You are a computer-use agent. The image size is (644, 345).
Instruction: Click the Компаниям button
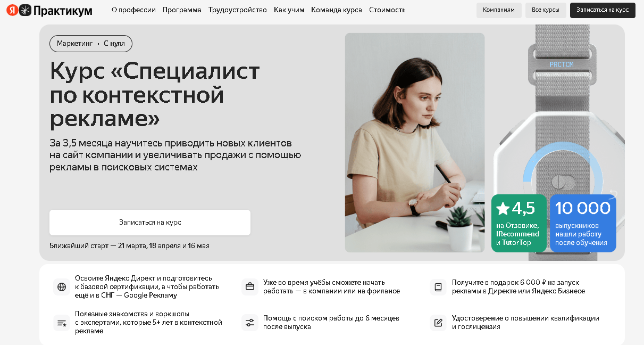click(x=499, y=10)
